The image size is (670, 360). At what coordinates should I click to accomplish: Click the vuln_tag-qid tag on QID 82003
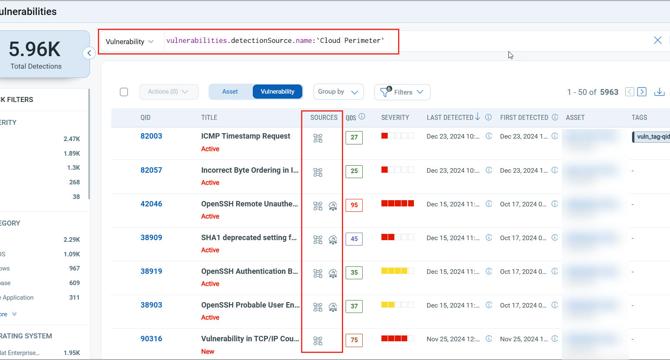(x=651, y=137)
